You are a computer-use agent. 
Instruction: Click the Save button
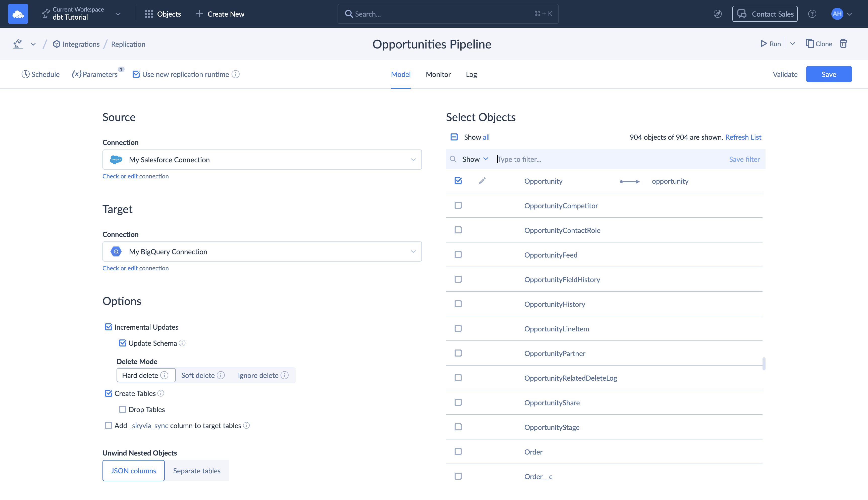pyautogui.click(x=829, y=74)
